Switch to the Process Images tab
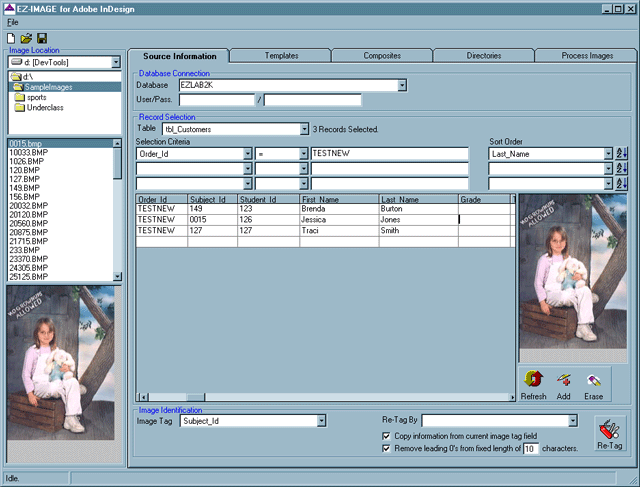Image resolution: width=640 pixels, height=487 pixels. (x=587, y=56)
